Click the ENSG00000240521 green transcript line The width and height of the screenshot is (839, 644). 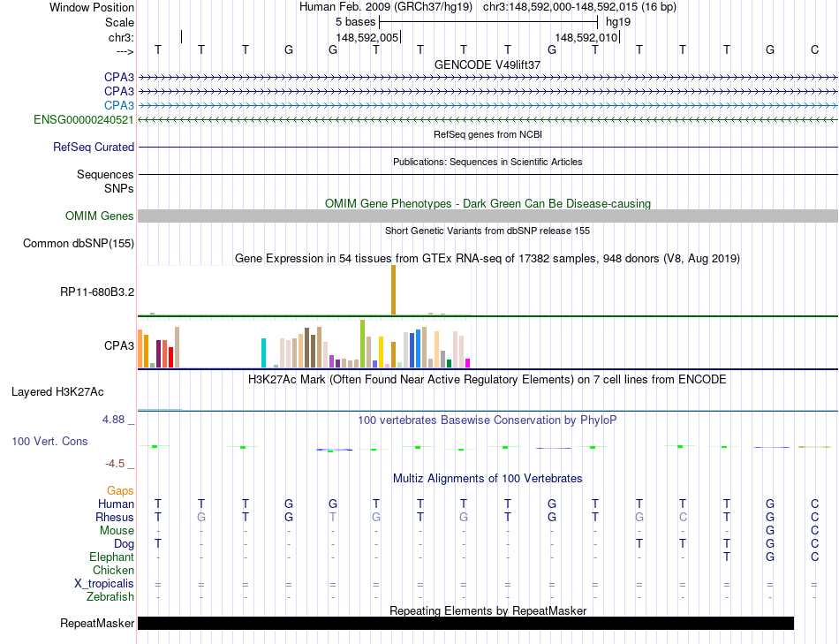(x=488, y=120)
